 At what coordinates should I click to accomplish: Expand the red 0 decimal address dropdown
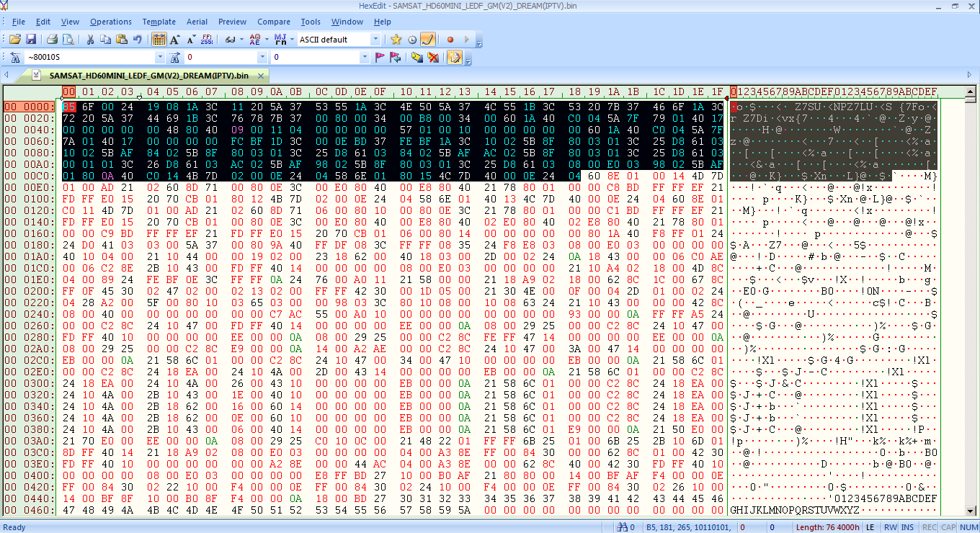point(262,58)
